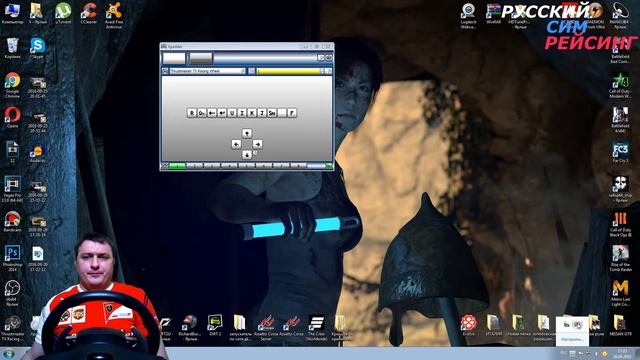Open Google Chrome desktop shortcut
The width and height of the screenshot is (640, 360).
click(12, 84)
